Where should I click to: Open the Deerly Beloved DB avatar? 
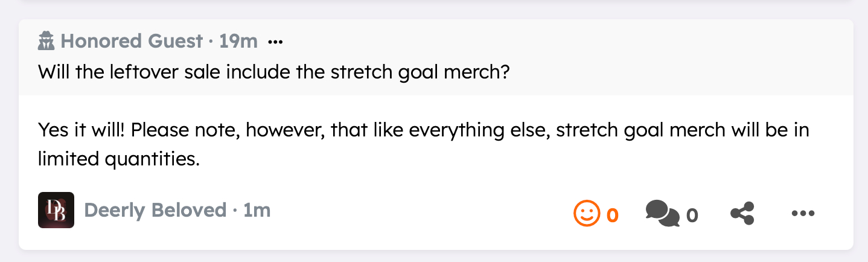click(x=56, y=210)
